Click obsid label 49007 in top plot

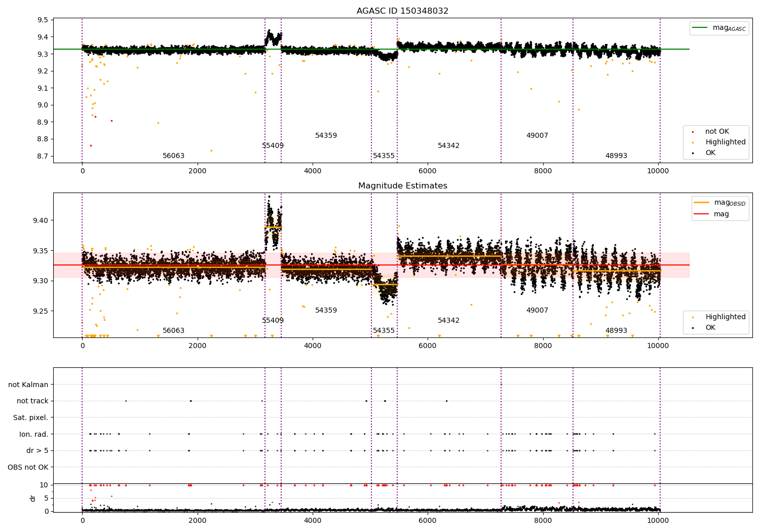coord(537,135)
